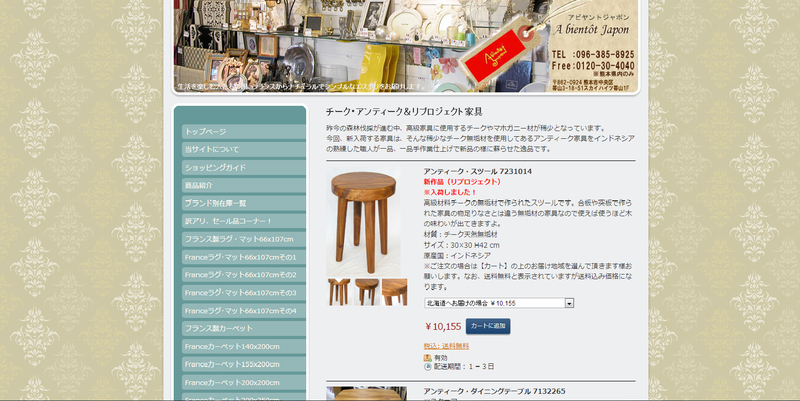Image resolution: width=800 pixels, height=401 pixels.
Task: Click the サイズ：30×30 H42 cm line
Action: pos(461,245)
